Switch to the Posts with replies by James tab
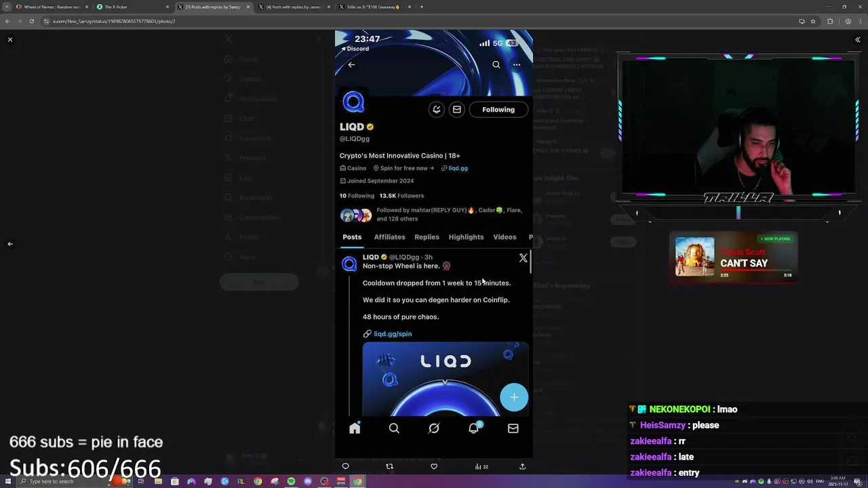The height and width of the screenshot is (488, 868). click(x=293, y=7)
